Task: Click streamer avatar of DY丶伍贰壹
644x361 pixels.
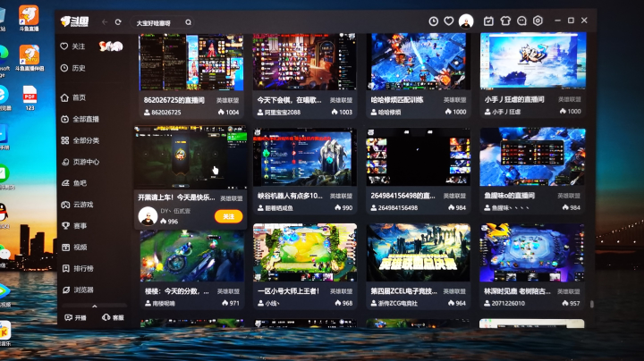Action: click(148, 216)
